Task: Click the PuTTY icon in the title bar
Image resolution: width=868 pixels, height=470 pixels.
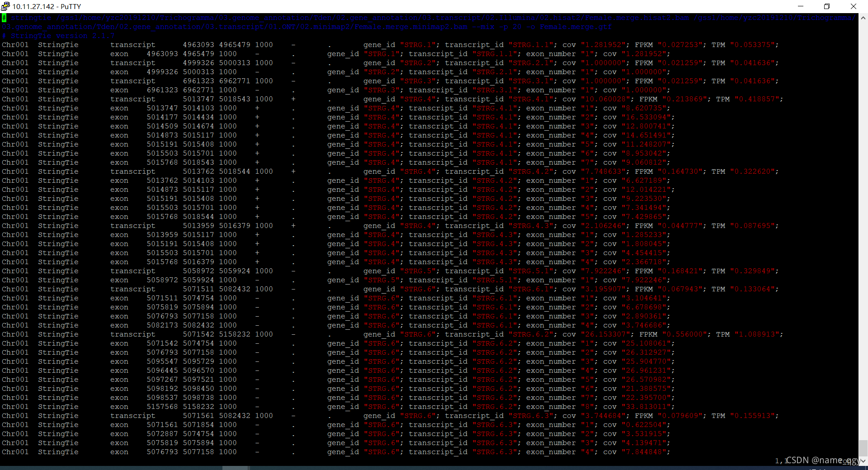Action: tap(5, 6)
